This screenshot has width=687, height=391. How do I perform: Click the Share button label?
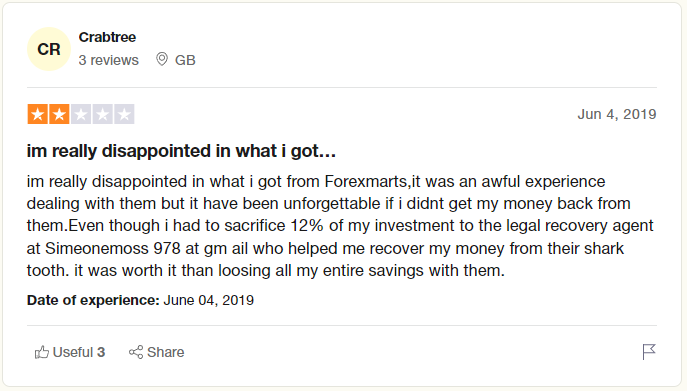[166, 352]
